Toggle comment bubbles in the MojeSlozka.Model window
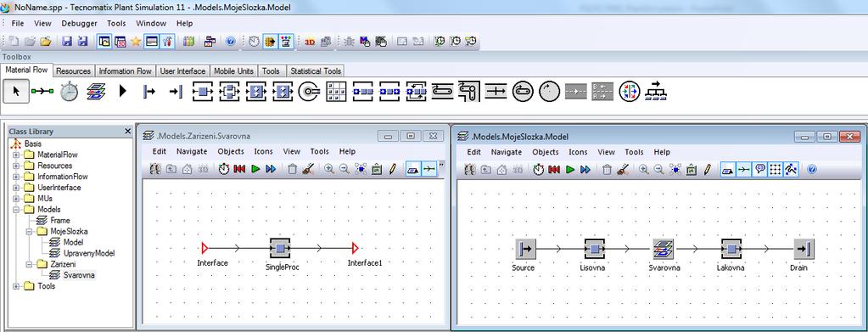The height and width of the screenshot is (332, 868). 759,170
